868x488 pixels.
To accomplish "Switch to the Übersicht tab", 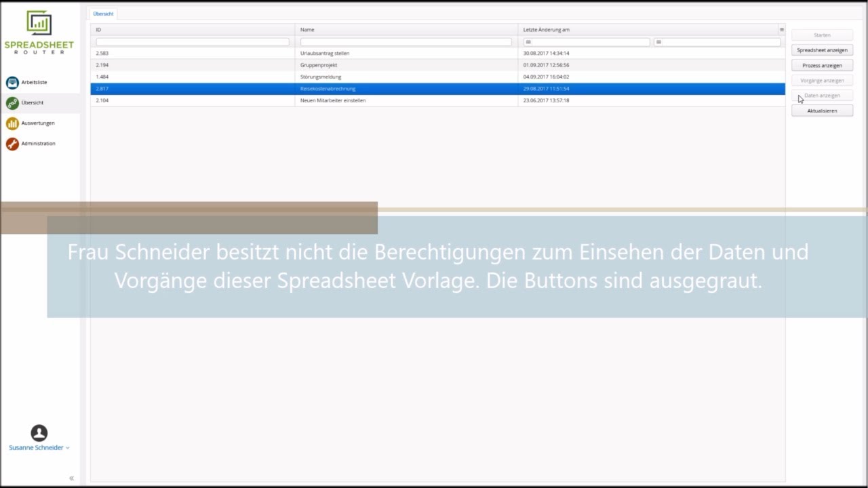I will (x=104, y=14).
